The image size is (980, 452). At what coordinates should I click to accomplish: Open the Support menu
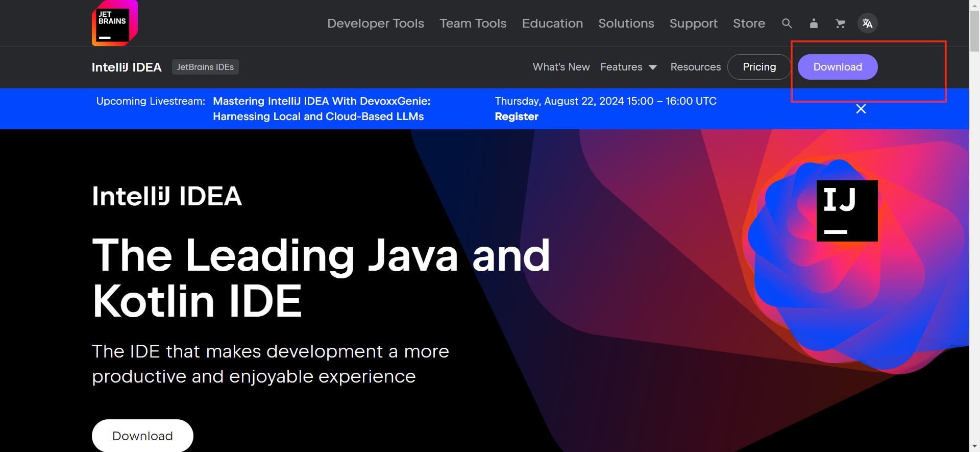[x=694, y=23]
